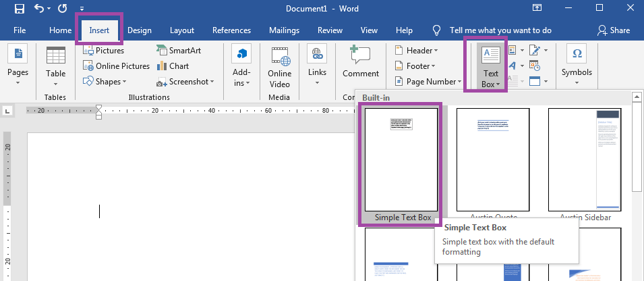The height and width of the screenshot is (281, 644).
Task: Insert a Chart from the Illustrations group
Action: (173, 66)
